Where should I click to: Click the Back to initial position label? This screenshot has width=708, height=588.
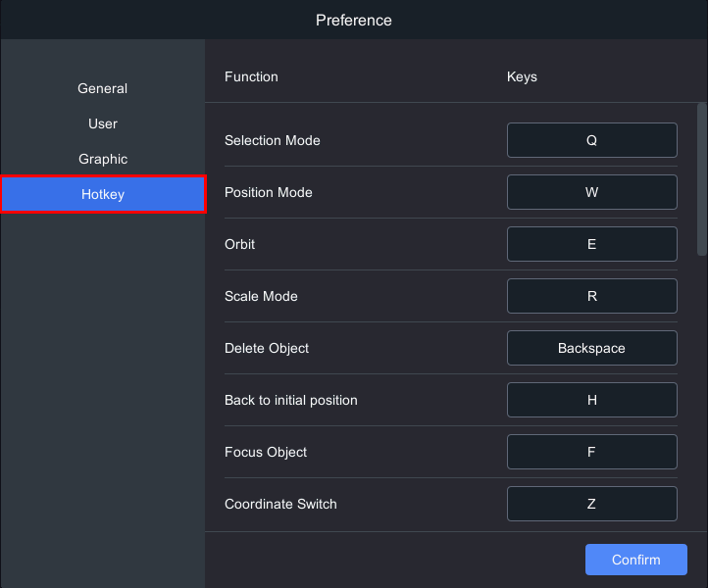290,400
